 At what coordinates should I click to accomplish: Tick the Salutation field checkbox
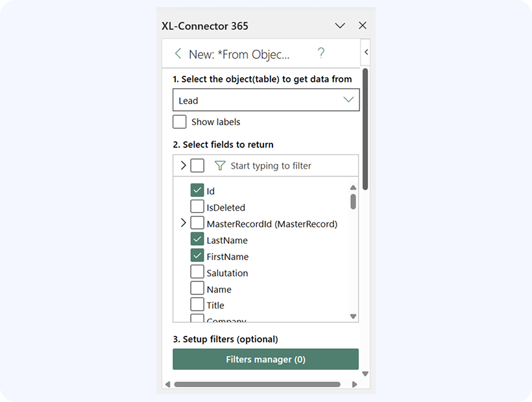[197, 272]
